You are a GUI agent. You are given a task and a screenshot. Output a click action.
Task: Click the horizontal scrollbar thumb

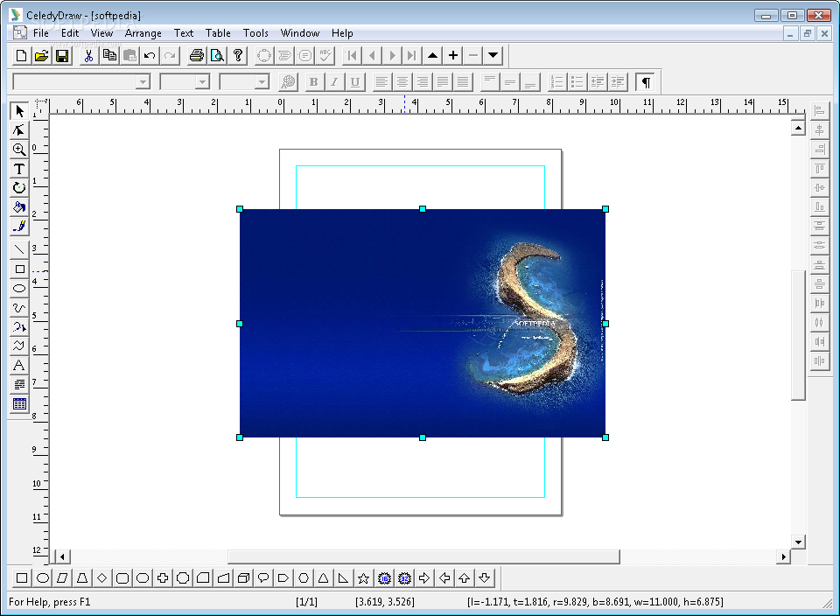[x=423, y=556]
